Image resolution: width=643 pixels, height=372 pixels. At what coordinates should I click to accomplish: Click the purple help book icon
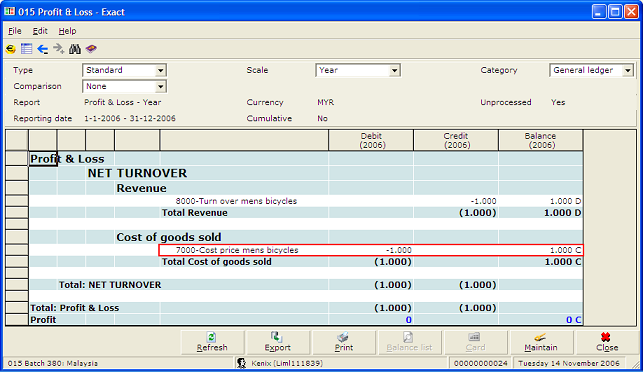click(91, 49)
